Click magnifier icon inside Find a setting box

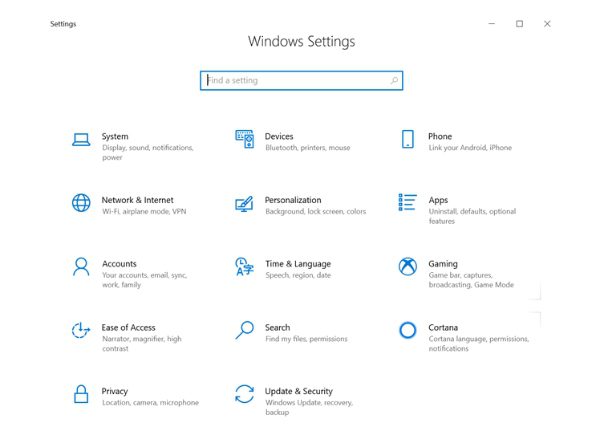point(394,80)
